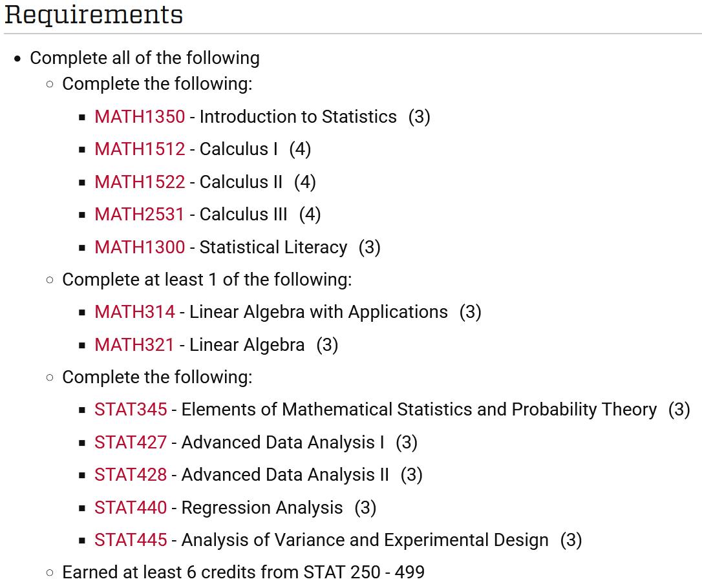This screenshot has height=588, width=702.
Task: Click 'Linear Algebra with Applications' title text
Action: click(318, 312)
